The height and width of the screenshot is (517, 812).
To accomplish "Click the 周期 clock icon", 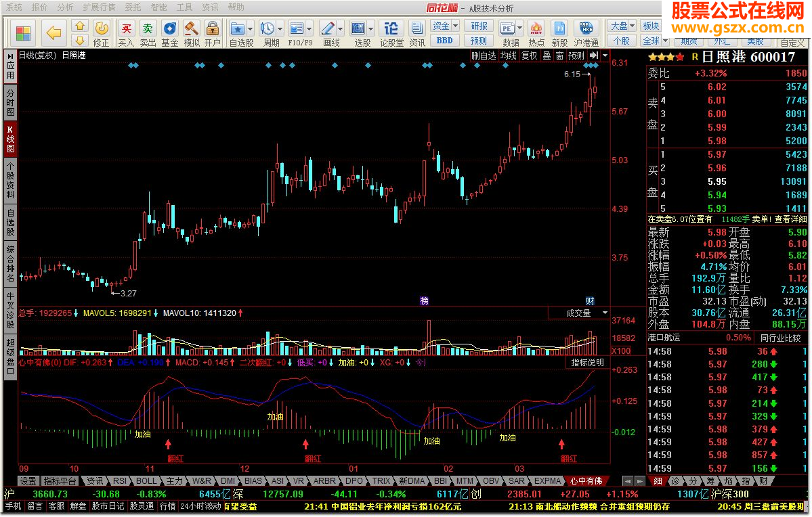I will (268, 28).
